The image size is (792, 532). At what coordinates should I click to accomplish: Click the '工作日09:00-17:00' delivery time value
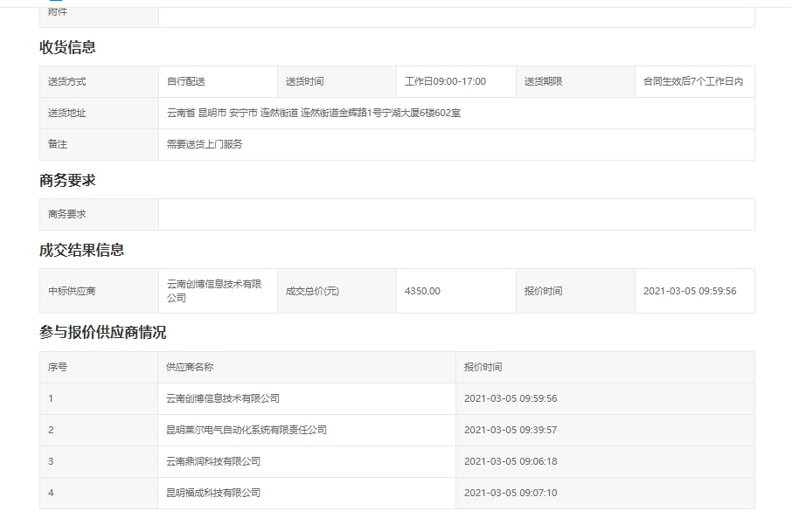[445, 81]
